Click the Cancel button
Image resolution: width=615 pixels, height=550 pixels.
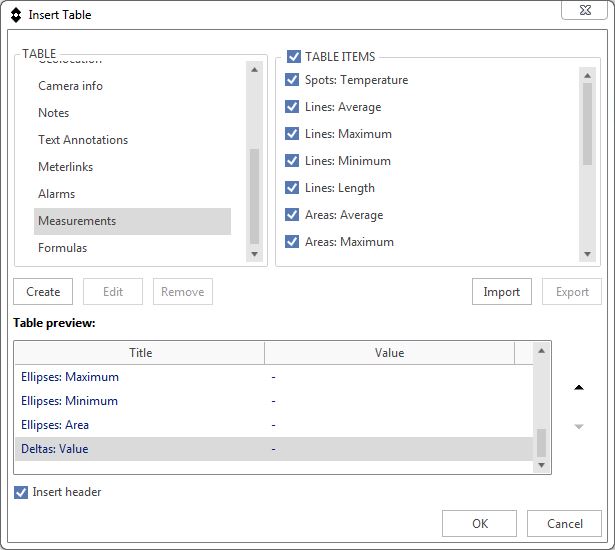(x=564, y=523)
